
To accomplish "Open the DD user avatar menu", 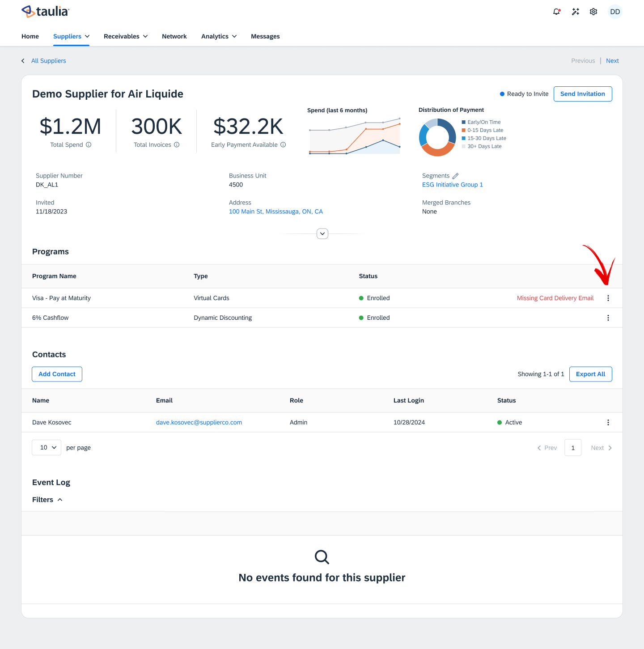I will click(x=615, y=12).
